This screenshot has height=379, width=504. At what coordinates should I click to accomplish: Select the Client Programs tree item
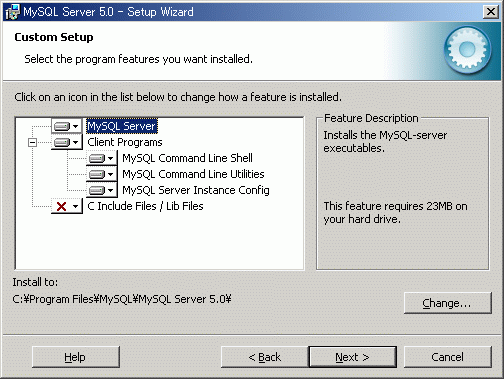(x=125, y=142)
